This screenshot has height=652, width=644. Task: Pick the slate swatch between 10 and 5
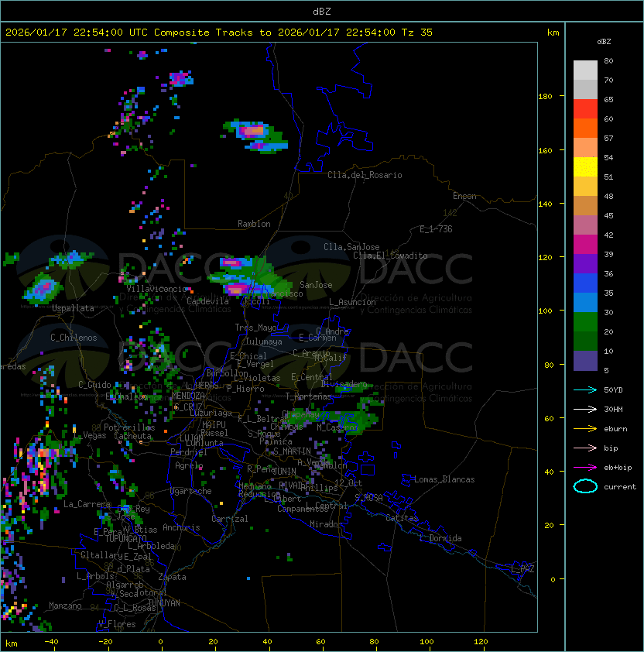[585, 361]
